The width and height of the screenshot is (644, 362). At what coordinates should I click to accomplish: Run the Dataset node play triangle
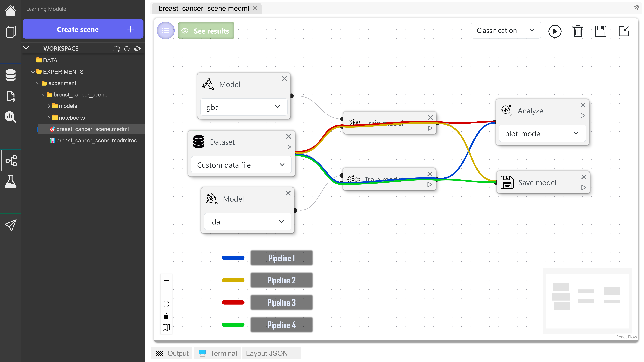(x=288, y=147)
